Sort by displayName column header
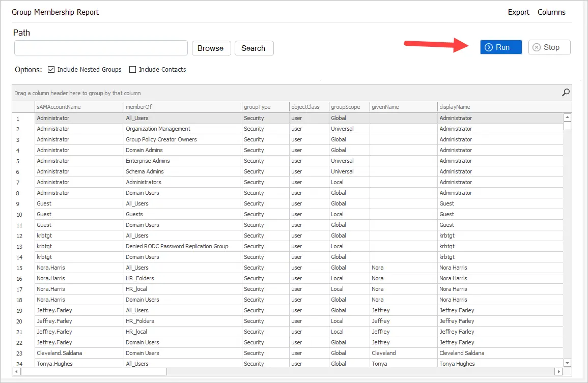The height and width of the screenshot is (383, 588). coord(500,107)
